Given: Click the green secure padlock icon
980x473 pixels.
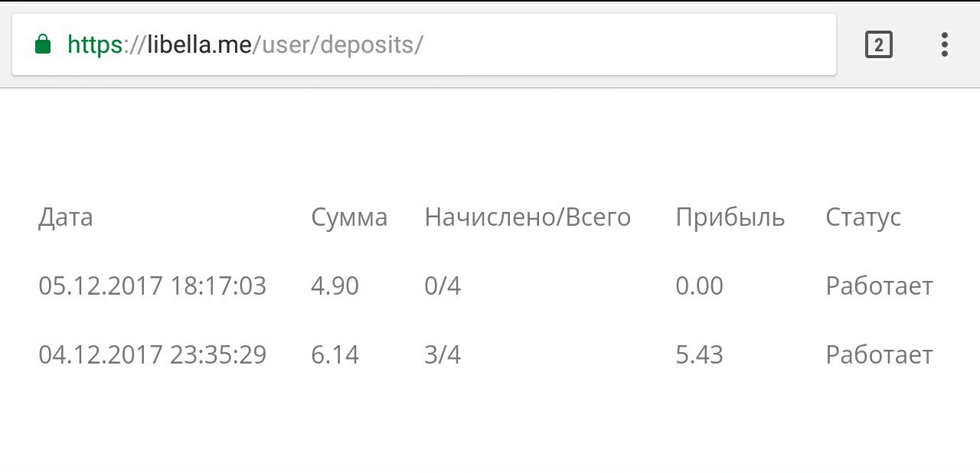Looking at the screenshot, I should click(43, 44).
